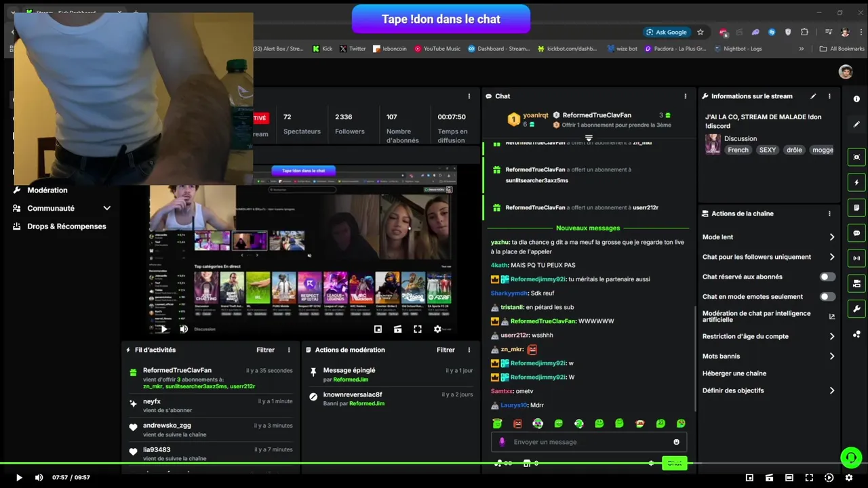This screenshot has height=488, width=868.
Task: Open the 'Nightbot - Logs' bookmark
Action: (738, 49)
